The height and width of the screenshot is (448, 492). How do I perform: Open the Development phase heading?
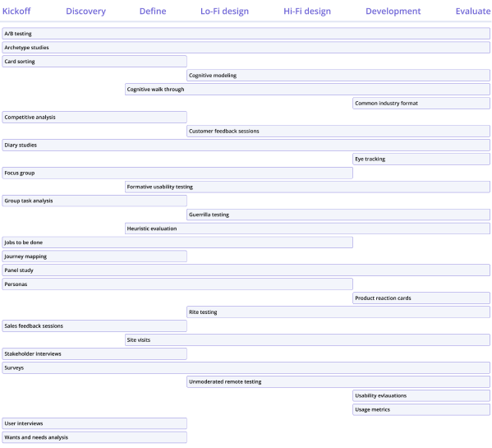tap(393, 12)
